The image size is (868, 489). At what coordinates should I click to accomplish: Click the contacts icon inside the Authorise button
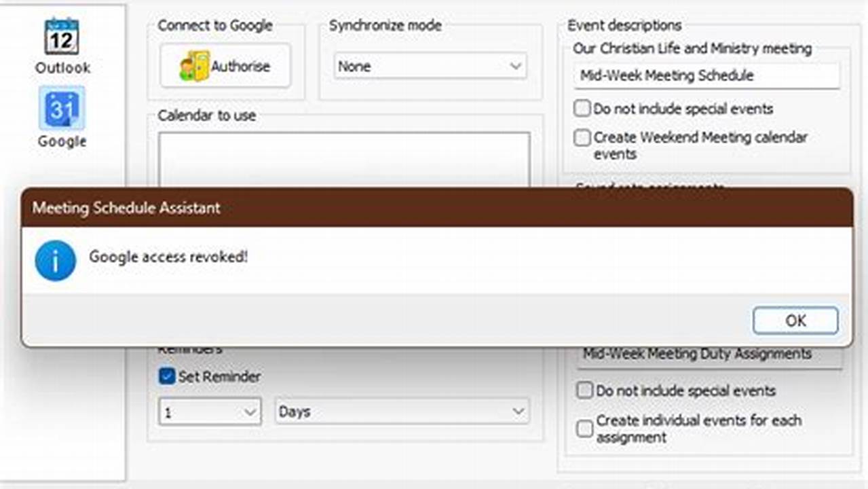194,65
